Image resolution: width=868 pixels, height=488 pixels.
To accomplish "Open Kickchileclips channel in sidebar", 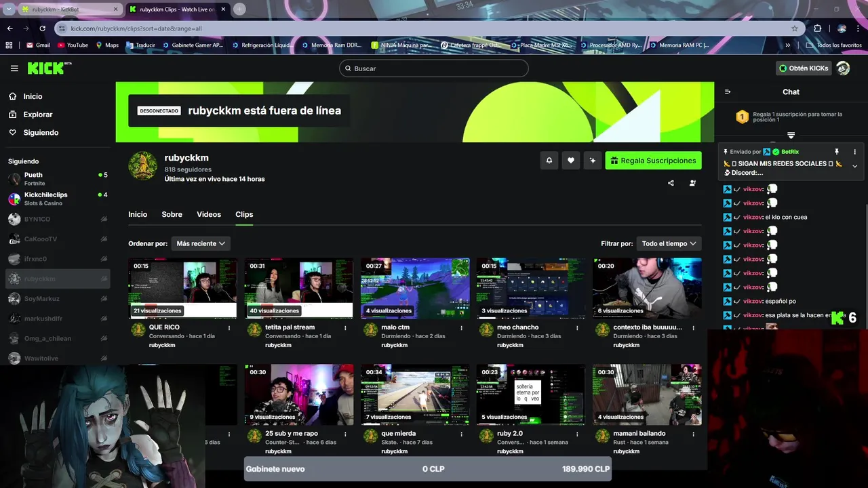I will pos(58,199).
